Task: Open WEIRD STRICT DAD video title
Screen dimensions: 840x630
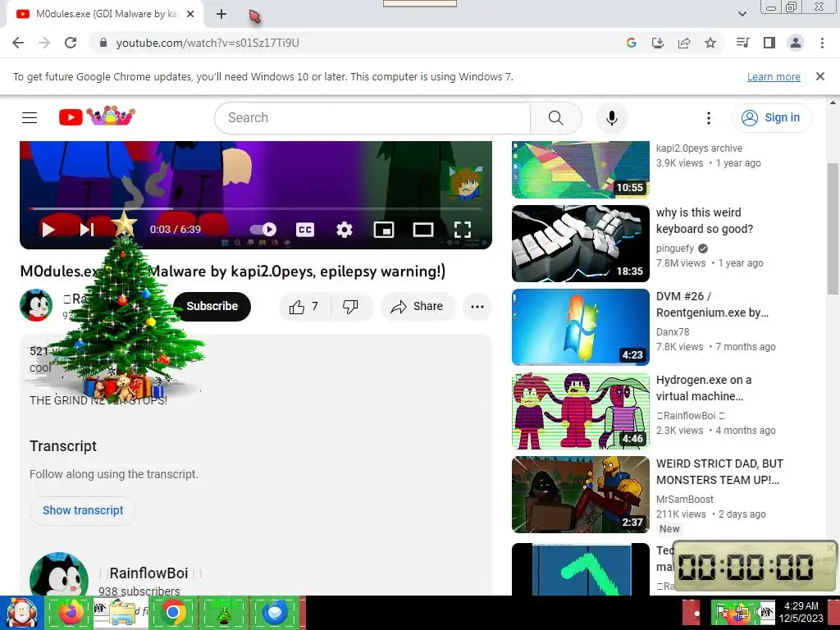Action: [719, 472]
